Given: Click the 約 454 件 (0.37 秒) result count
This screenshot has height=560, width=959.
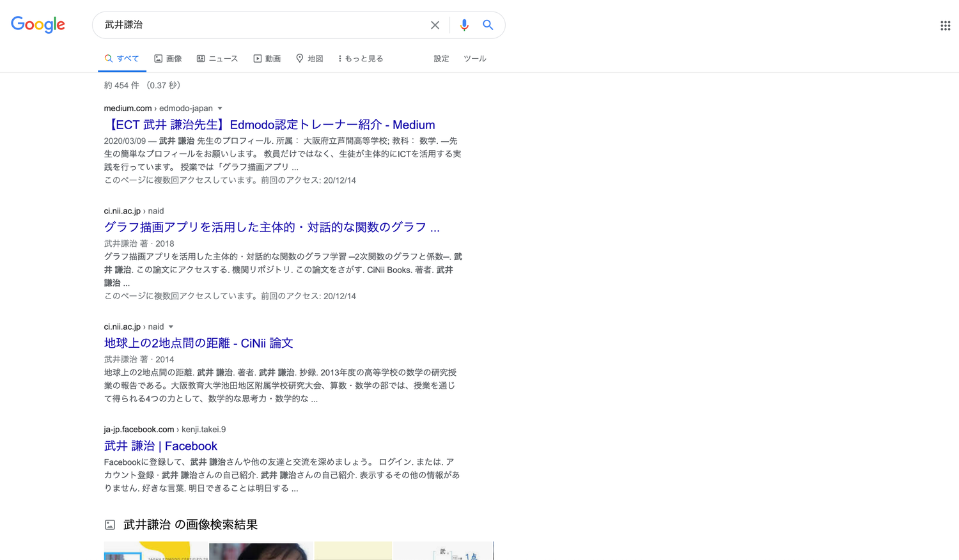Looking at the screenshot, I should pyautogui.click(x=143, y=86).
